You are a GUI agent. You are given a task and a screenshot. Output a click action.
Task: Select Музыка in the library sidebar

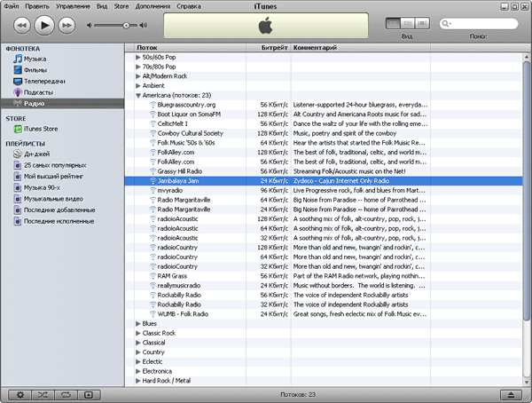(62, 59)
